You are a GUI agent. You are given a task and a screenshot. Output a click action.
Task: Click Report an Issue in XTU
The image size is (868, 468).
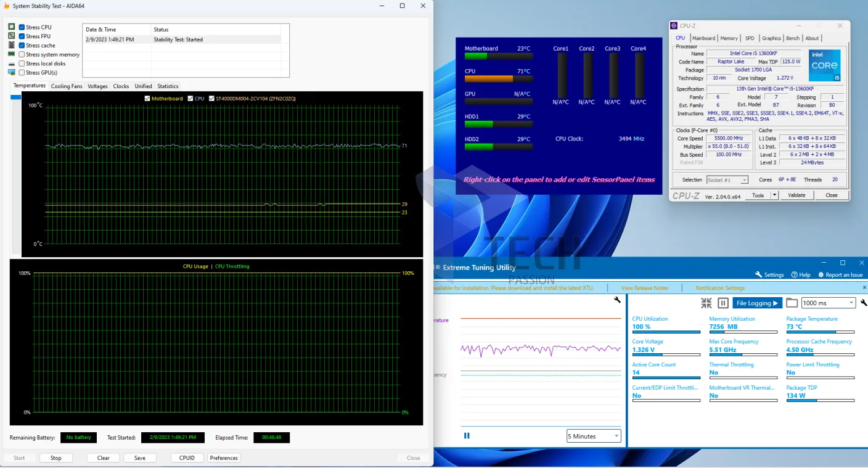click(x=840, y=275)
